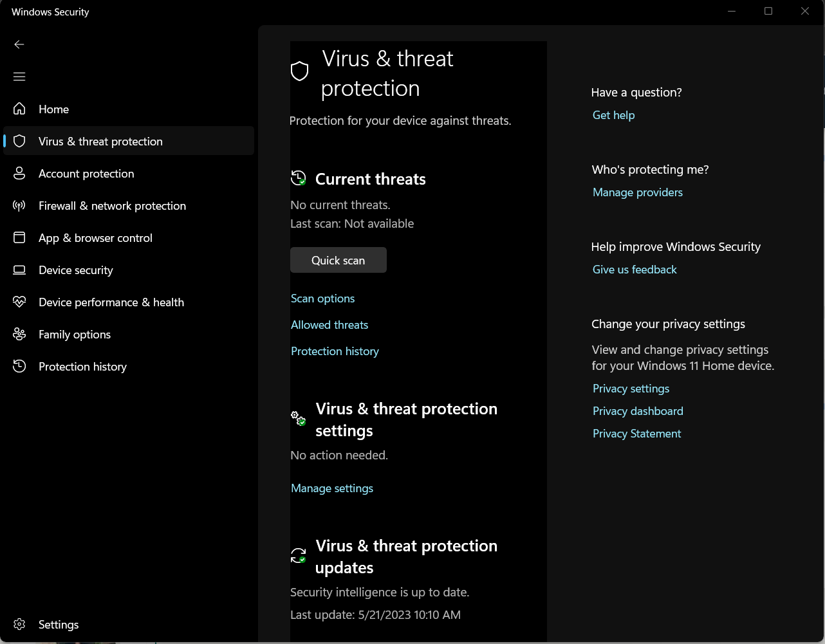Viewport: 825px width, 644px height.
Task: Click the Firewall & network protection icon
Action: (x=20, y=205)
